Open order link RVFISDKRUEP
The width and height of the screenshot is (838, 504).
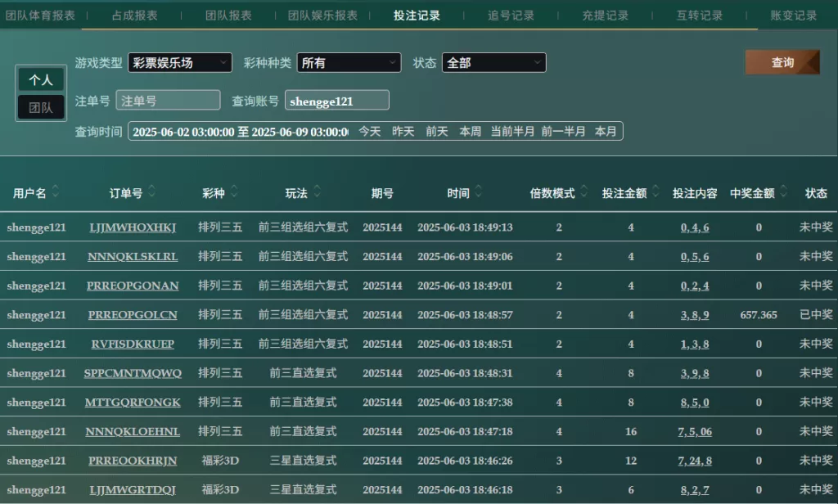tap(133, 344)
